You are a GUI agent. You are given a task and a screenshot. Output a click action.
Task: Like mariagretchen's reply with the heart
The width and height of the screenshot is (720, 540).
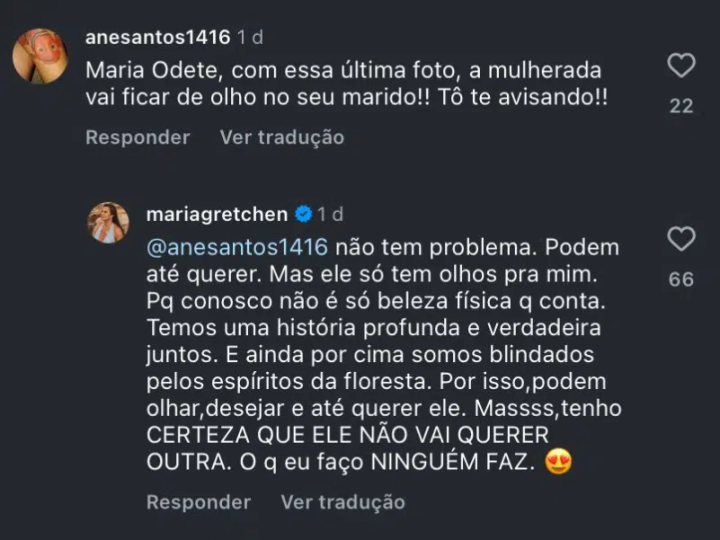681,240
